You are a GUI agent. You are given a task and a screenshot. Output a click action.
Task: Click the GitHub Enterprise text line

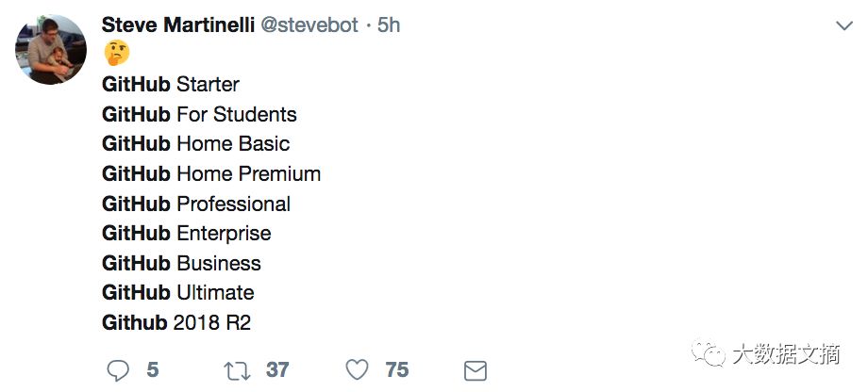[187, 234]
